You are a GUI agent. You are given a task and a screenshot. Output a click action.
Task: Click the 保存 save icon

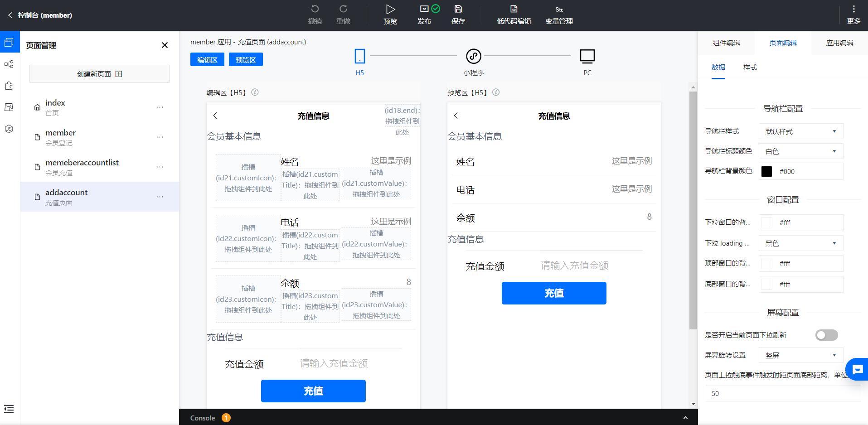(458, 9)
